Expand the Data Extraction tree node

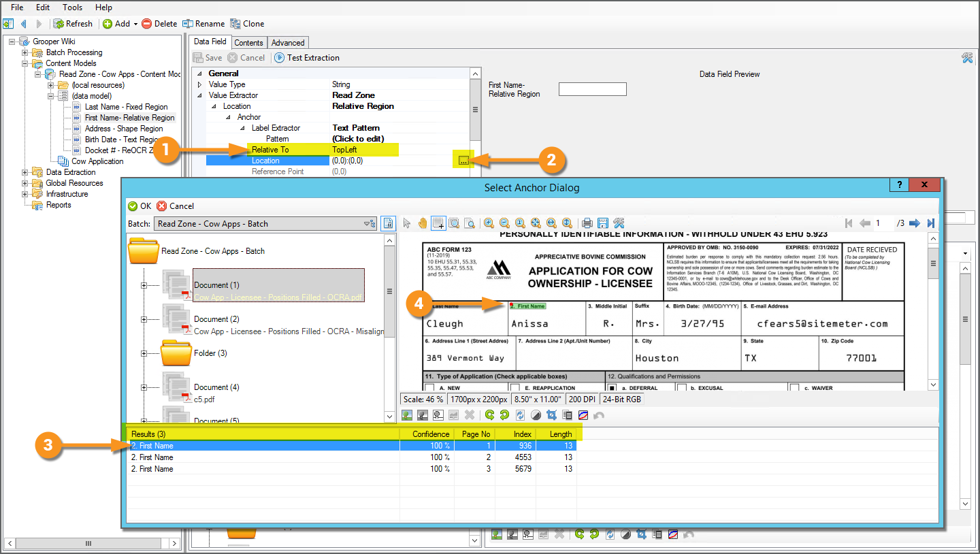tap(25, 172)
